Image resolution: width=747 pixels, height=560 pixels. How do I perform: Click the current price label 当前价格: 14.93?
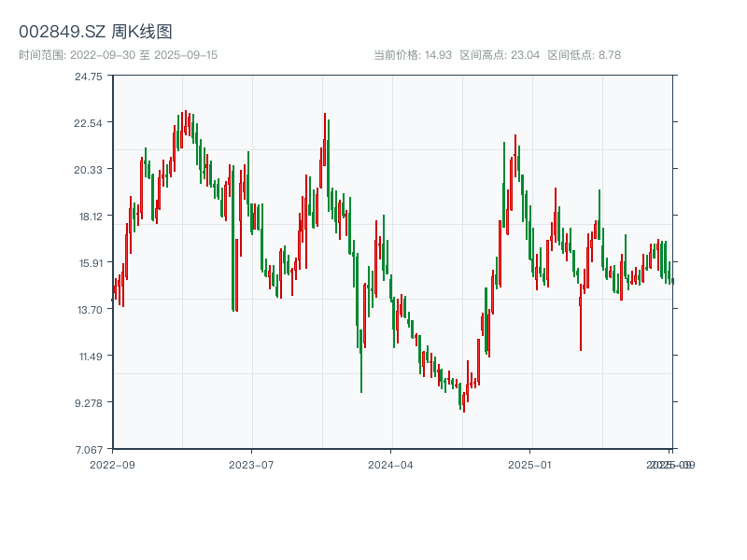(413, 55)
